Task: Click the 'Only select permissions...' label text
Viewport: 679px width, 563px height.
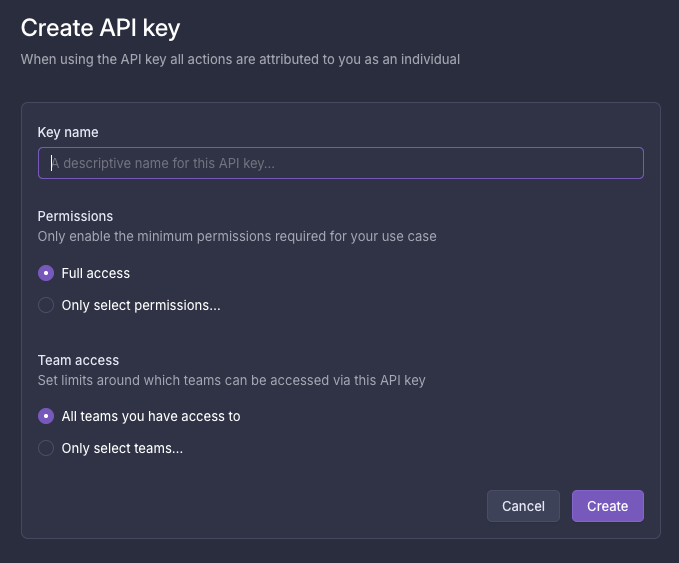Action: tap(141, 305)
